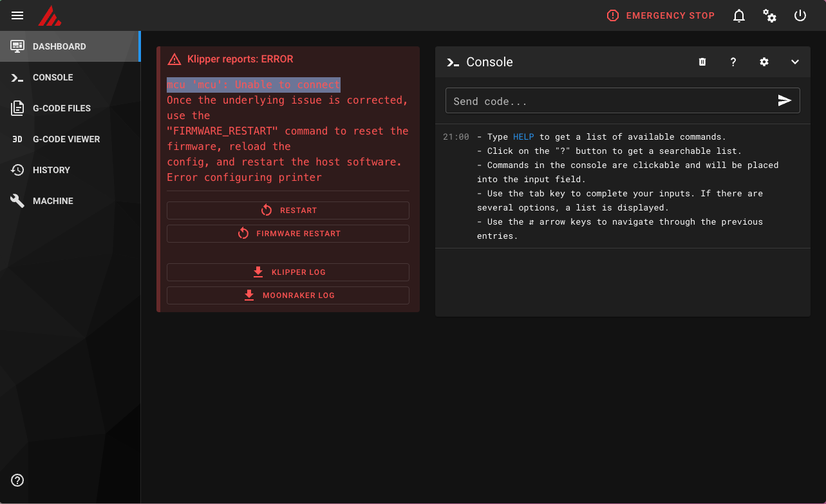This screenshot has width=826, height=504.
Task: Send the code with paper plane icon
Action: (784, 100)
